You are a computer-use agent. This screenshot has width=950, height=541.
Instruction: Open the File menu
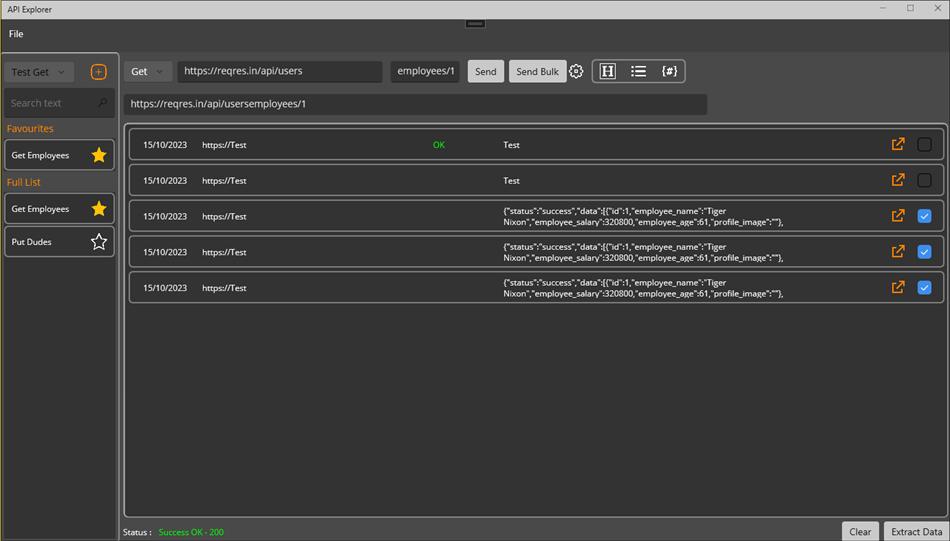[x=16, y=34]
